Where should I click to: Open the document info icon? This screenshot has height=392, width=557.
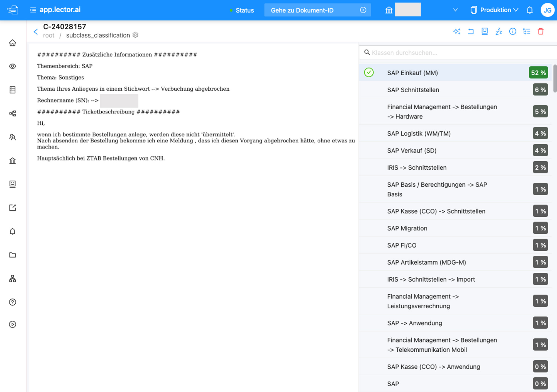tap(512, 31)
